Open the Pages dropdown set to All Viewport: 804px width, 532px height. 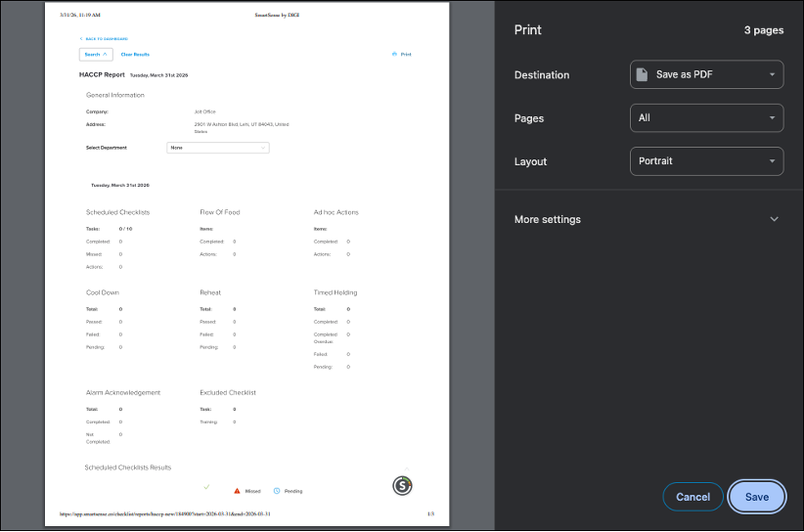pos(706,118)
